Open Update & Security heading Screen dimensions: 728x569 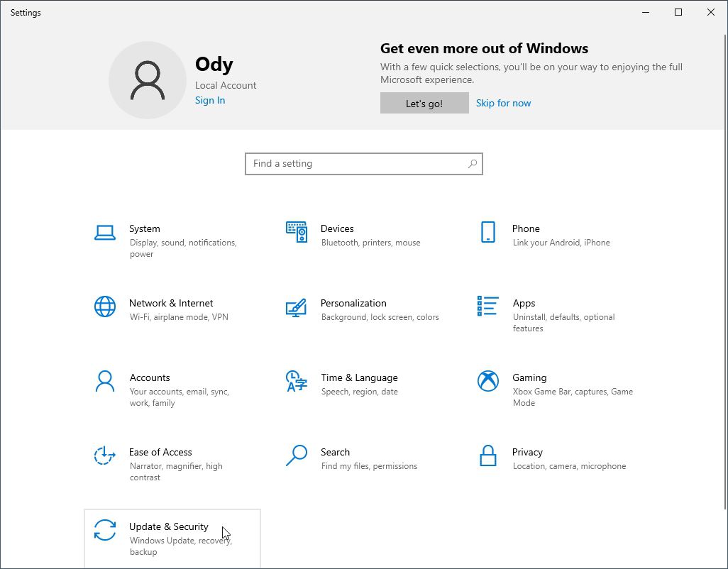tap(169, 526)
